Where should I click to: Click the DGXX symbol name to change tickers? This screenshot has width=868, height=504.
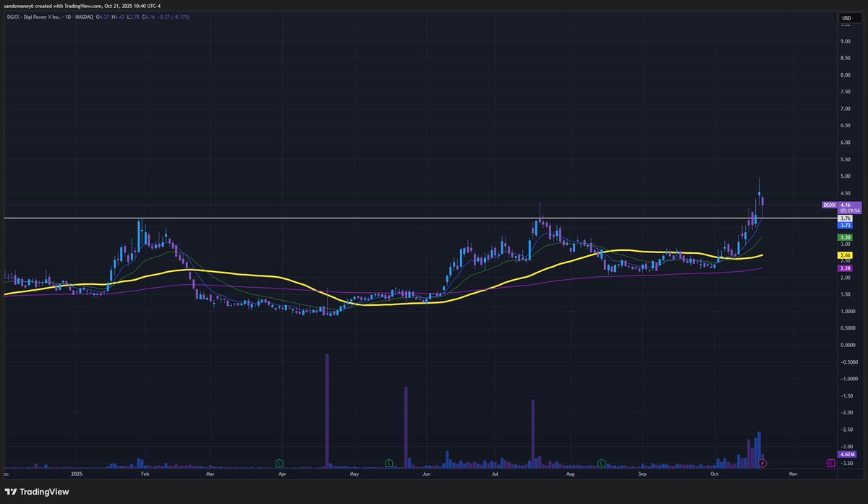(x=14, y=16)
